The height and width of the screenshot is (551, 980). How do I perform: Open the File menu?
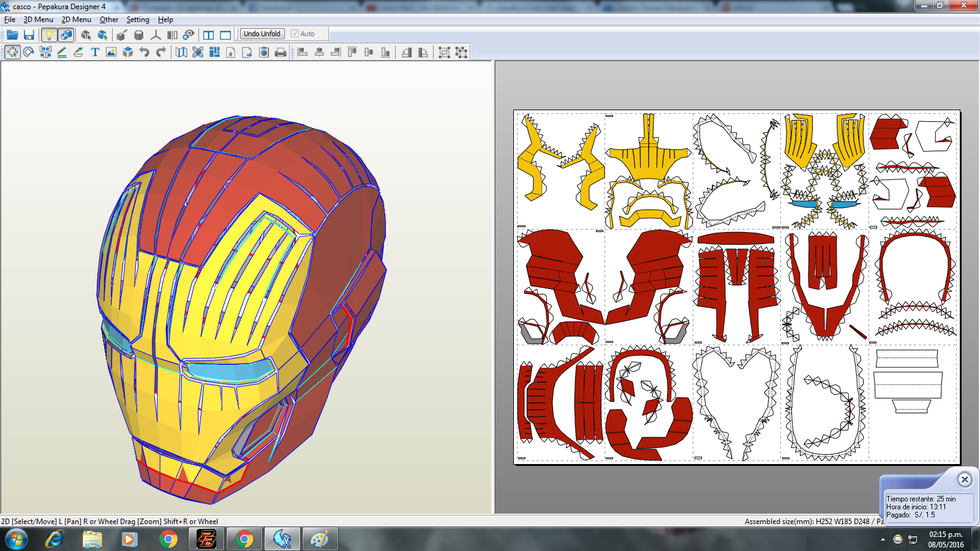(10, 20)
